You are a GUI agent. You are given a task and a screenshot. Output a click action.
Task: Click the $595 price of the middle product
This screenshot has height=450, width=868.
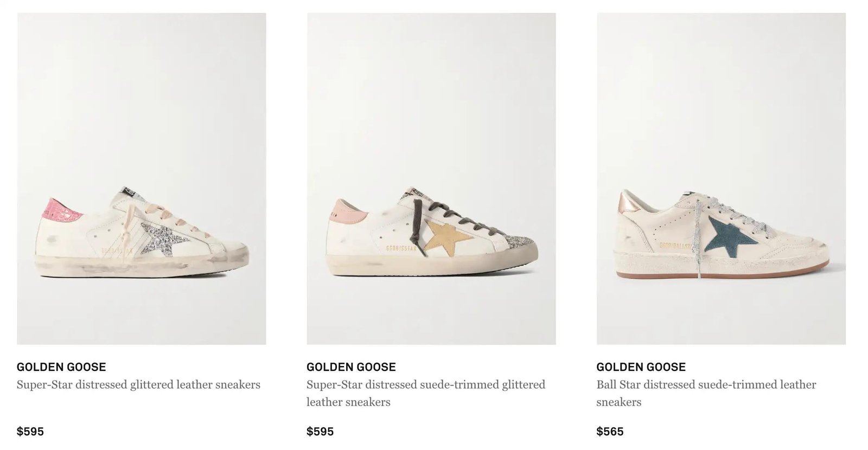[320, 432]
